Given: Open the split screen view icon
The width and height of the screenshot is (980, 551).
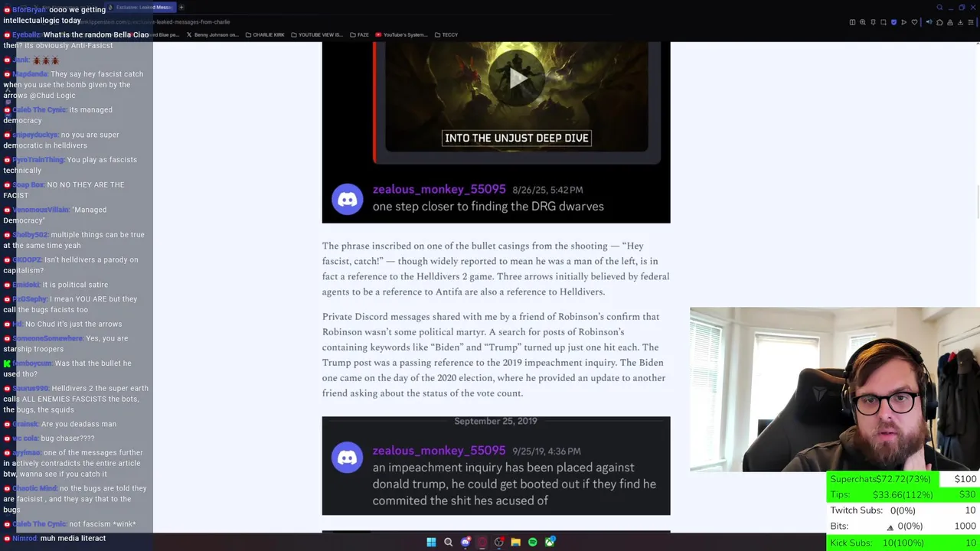Looking at the screenshot, I should (852, 22).
